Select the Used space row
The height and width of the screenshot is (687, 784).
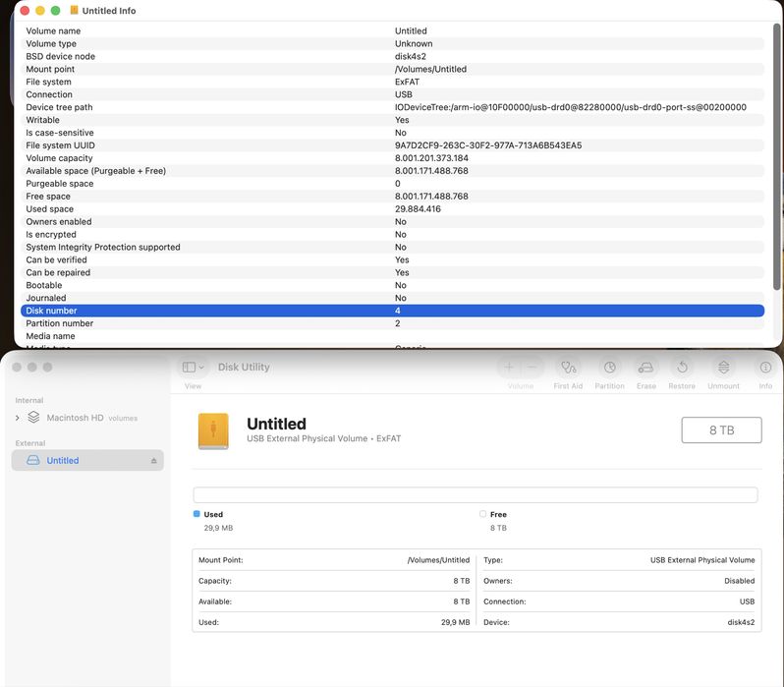(393, 208)
